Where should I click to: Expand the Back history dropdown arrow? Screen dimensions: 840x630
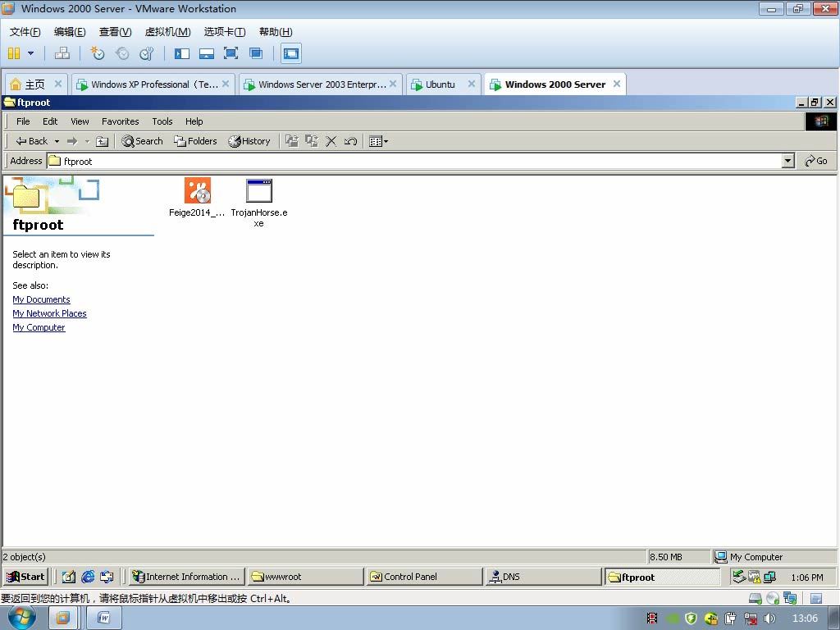[57, 141]
